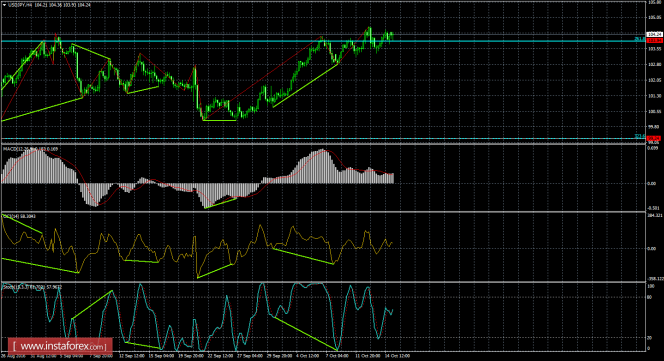Image resolution: width=664 pixels, height=361 pixels.
Task: Select the 22 Sep 12:00 time marker
Action: click(x=220, y=356)
